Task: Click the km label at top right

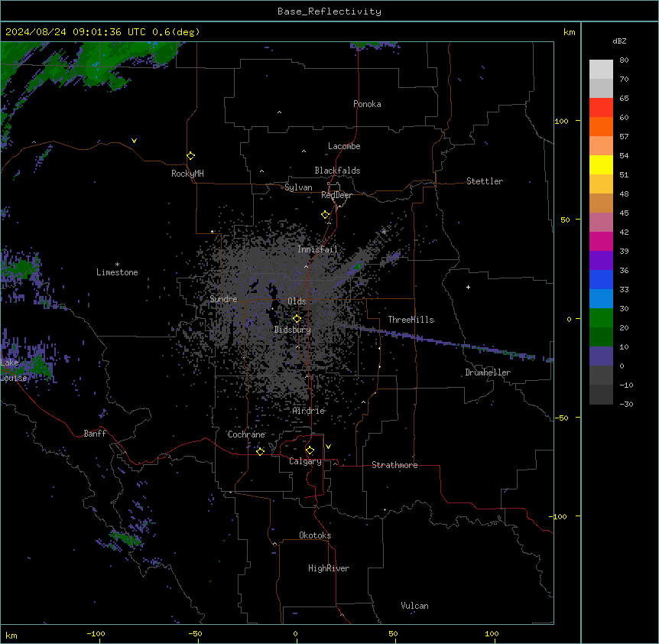Action: [x=569, y=32]
